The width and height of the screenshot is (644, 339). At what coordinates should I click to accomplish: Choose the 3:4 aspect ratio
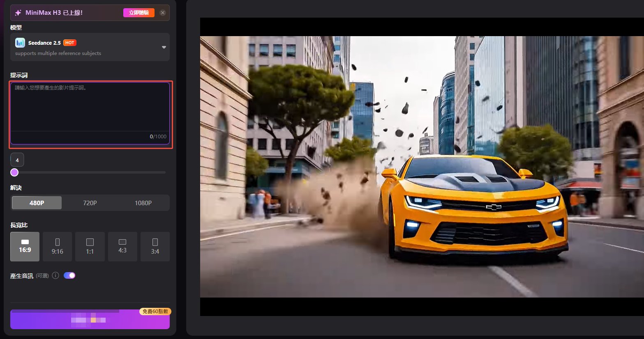click(x=155, y=247)
